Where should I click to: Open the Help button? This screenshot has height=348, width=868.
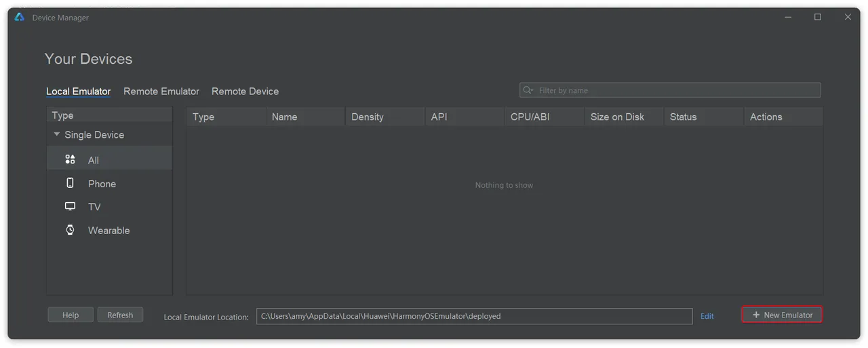71,315
